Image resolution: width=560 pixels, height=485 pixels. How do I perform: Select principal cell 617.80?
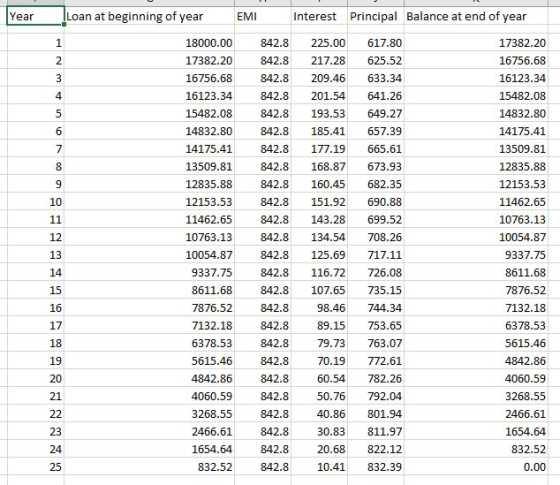376,43
